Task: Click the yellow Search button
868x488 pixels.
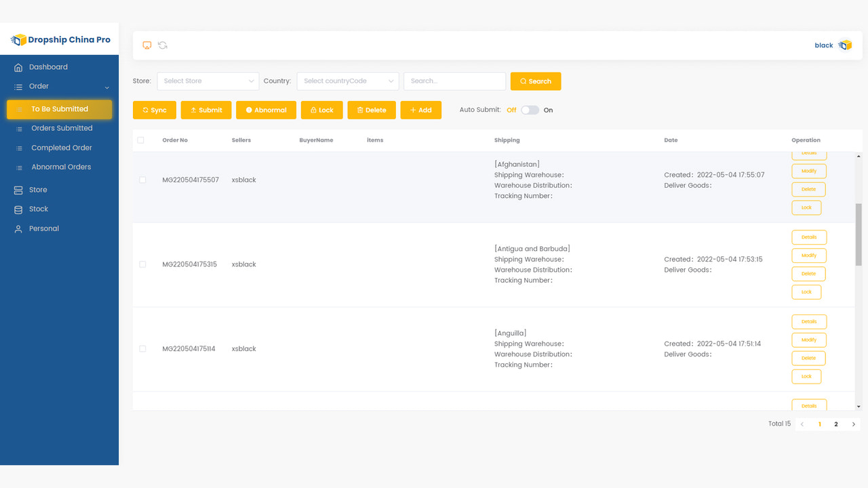Action: pos(536,81)
